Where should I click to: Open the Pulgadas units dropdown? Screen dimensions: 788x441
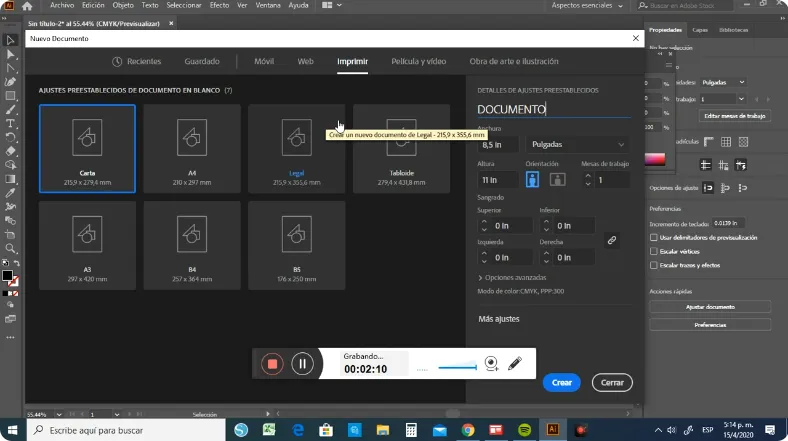(x=578, y=144)
